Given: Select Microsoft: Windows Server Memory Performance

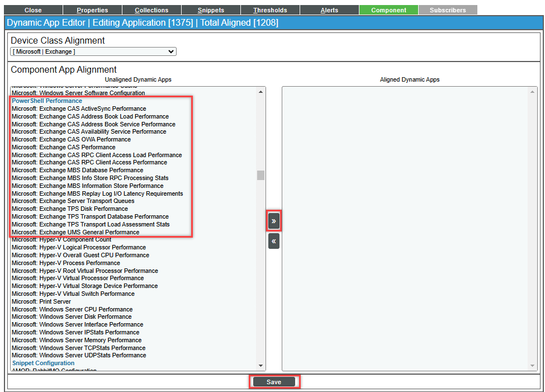Looking at the screenshot, I should (x=77, y=340).
